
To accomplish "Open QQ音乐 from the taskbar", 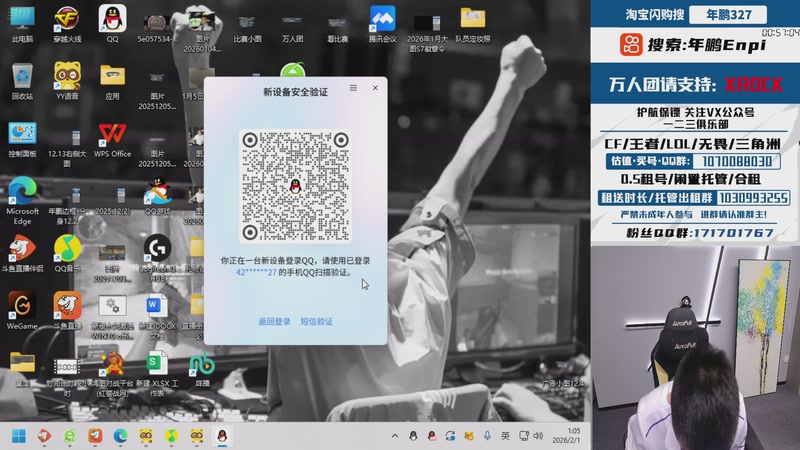I will [x=171, y=436].
